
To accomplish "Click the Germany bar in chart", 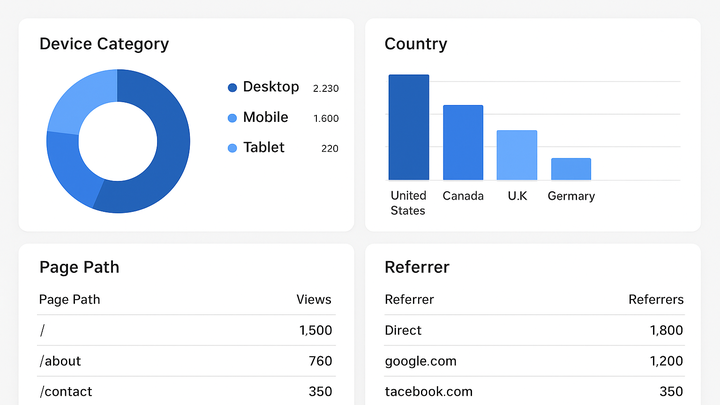I will click(x=571, y=169).
